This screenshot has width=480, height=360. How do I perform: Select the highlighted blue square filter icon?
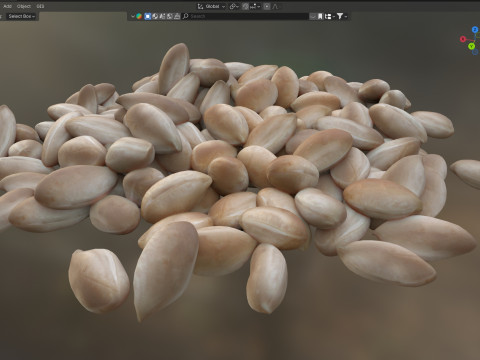click(x=148, y=16)
